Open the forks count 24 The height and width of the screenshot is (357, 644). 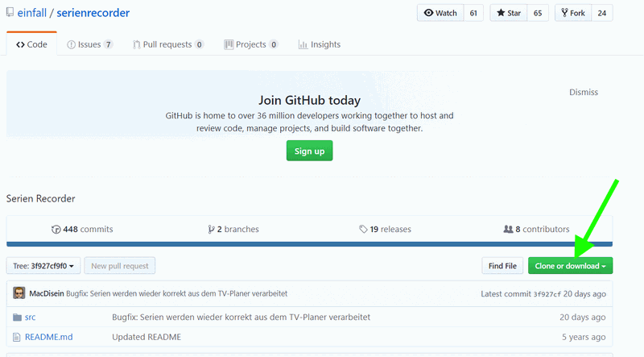click(x=602, y=13)
